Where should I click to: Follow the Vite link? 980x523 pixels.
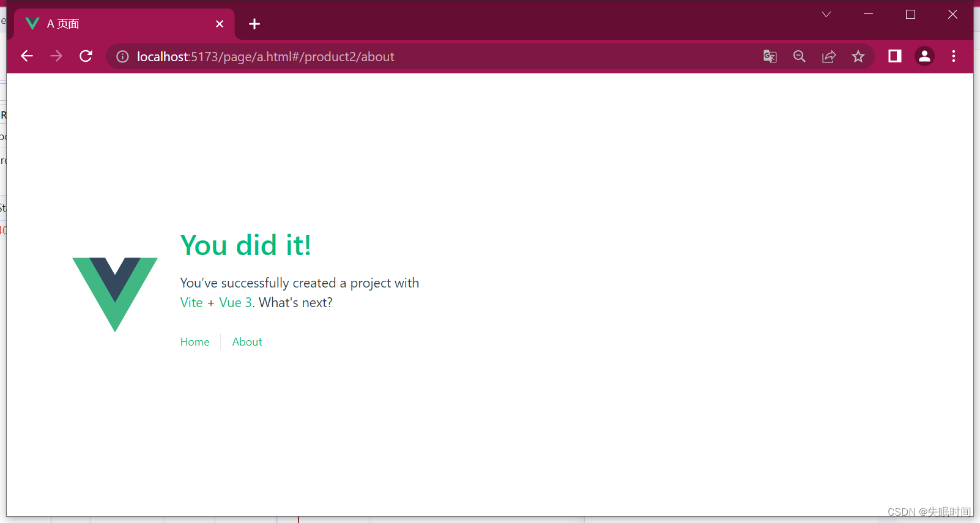click(191, 303)
